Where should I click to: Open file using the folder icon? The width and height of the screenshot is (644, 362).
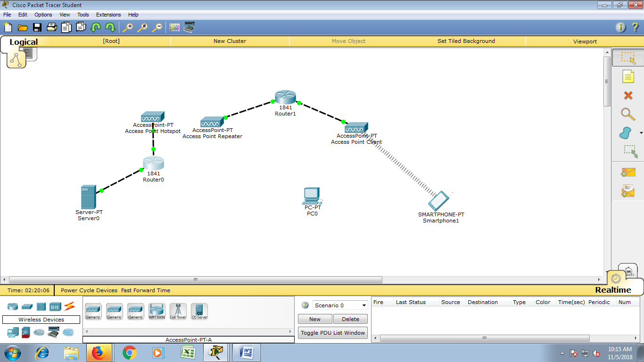(23, 27)
